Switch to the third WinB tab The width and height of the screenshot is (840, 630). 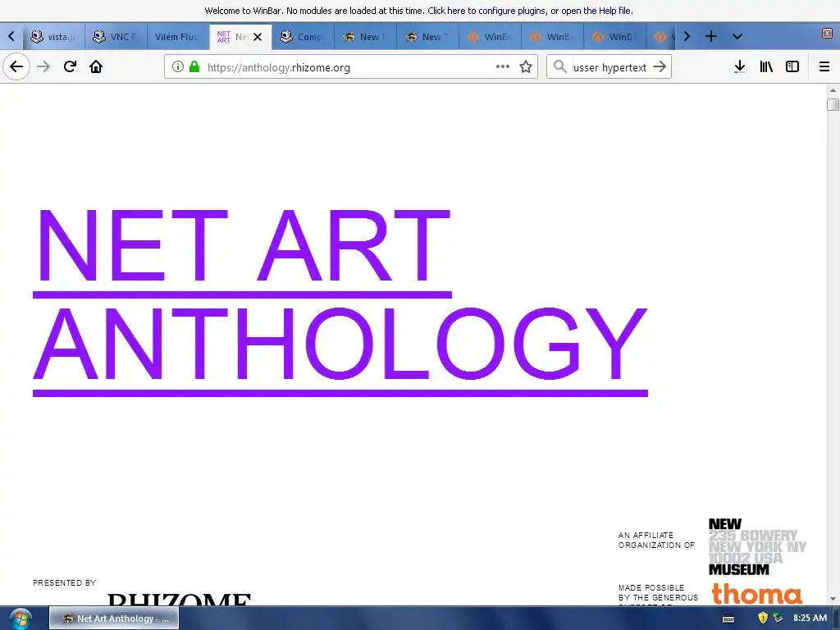(614, 36)
